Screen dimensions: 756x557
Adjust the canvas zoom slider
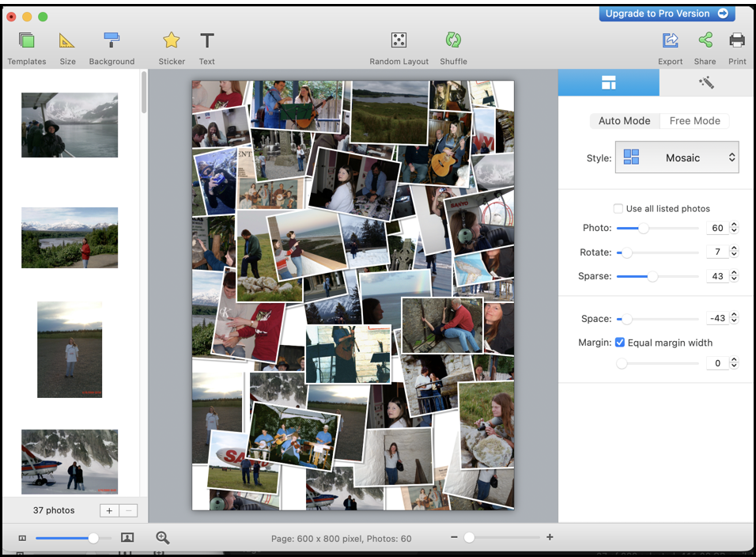pos(469,537)
